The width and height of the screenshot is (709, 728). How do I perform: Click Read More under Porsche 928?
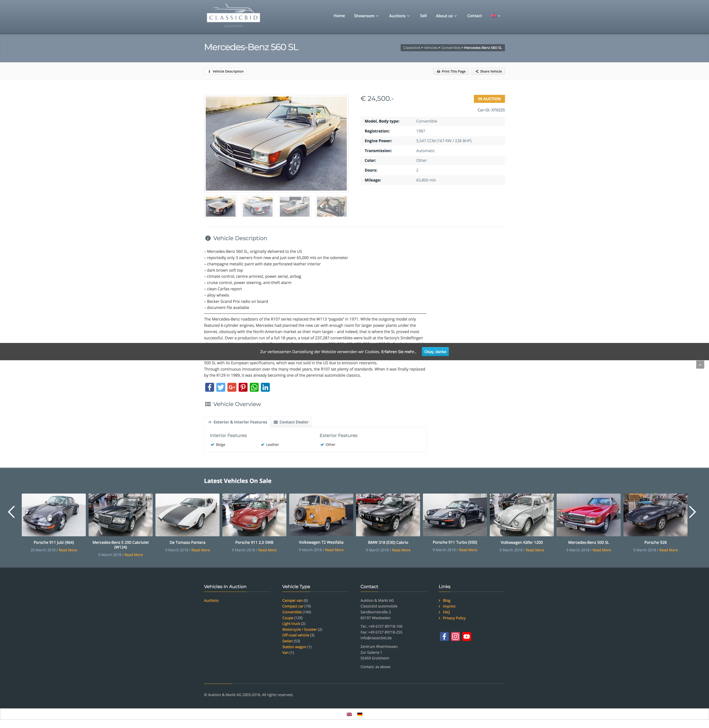point(668,550)
